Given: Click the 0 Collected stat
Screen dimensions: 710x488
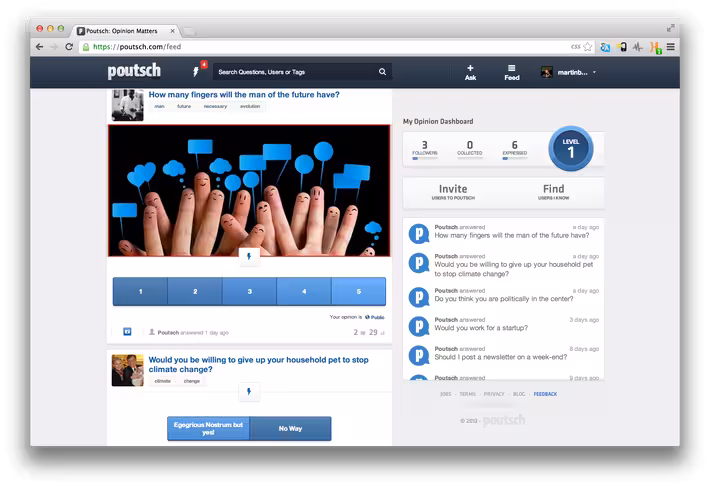Looking at the screenshot, I should (470, 149).
